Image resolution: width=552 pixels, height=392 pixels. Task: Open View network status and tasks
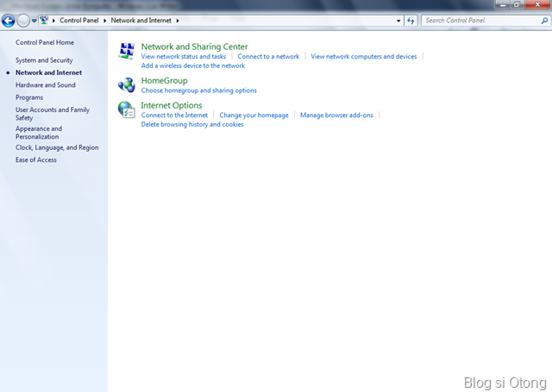184,56
